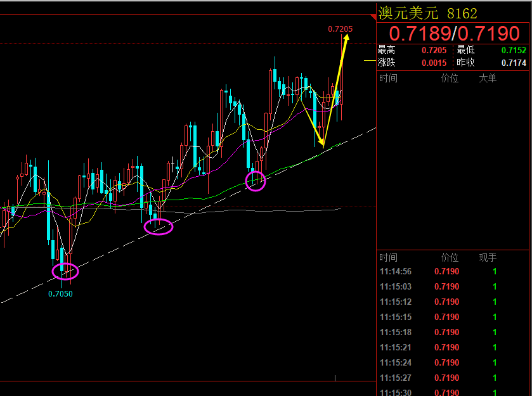Click price 0.7190 in the 11:15:15 row

447,317
